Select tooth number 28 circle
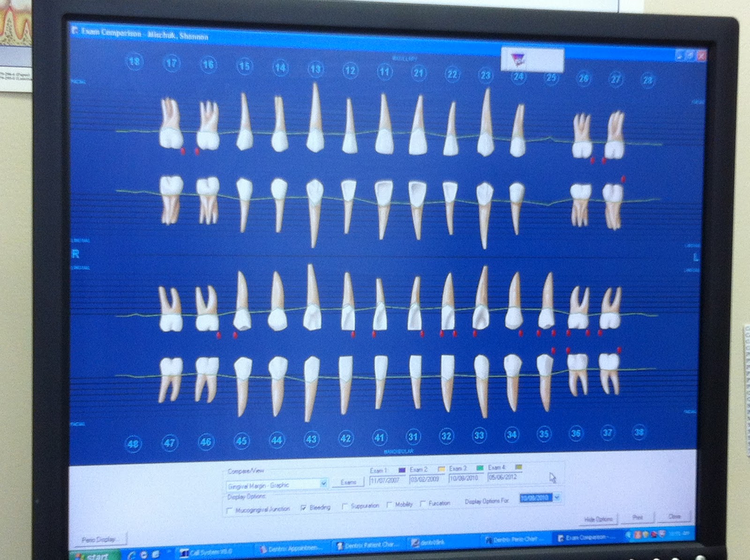This screenshot has height=560, width=750. pos(648,80)
